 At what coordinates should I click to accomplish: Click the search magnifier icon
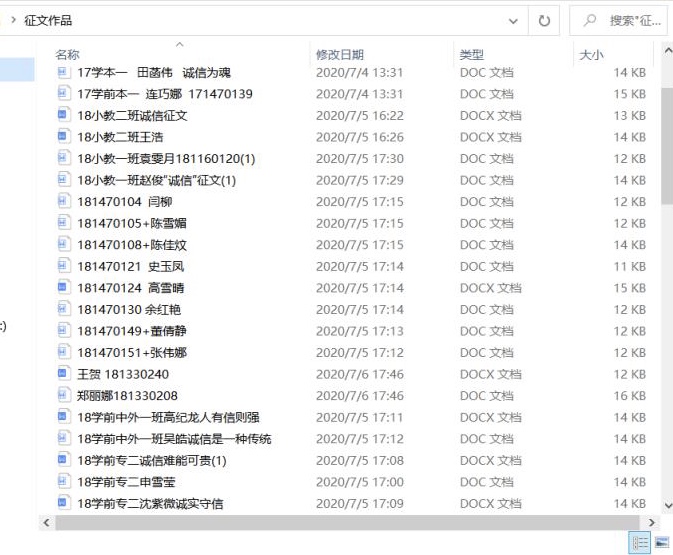[590, 20]
